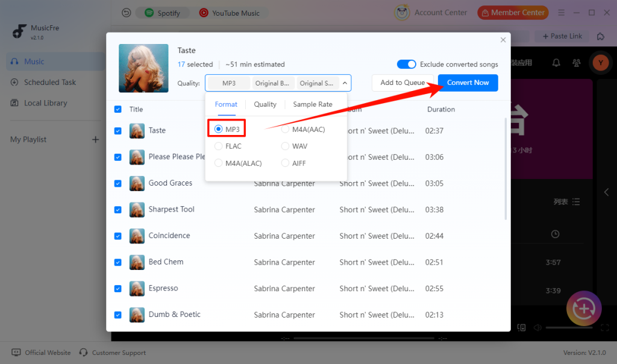
Task: Click Add to Queue
Action: click(x=402, y=83)
